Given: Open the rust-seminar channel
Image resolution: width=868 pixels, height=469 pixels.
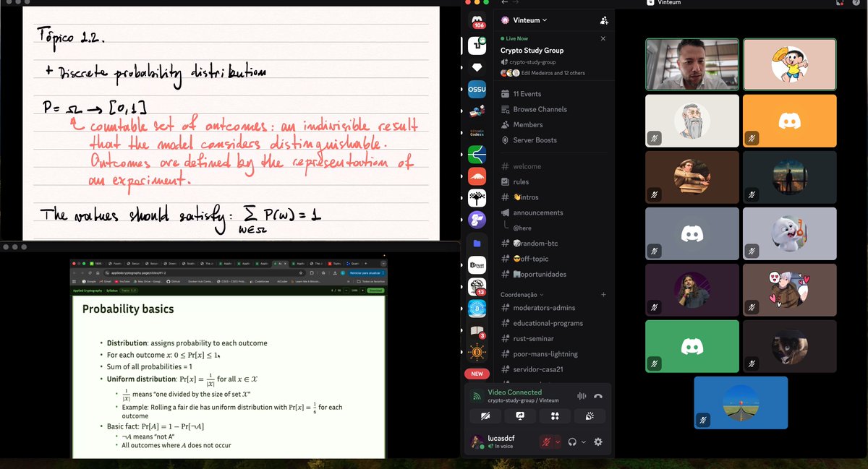Looking at the screenshot, I should point(554,338).
